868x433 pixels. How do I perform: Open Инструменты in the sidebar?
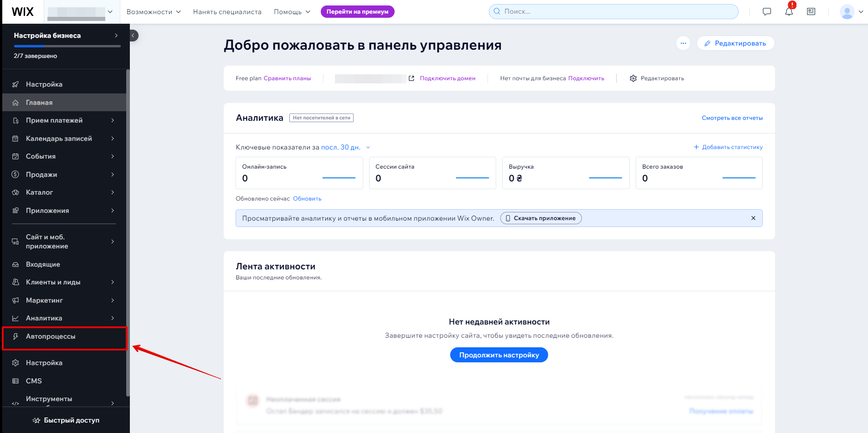pos(64,400)
